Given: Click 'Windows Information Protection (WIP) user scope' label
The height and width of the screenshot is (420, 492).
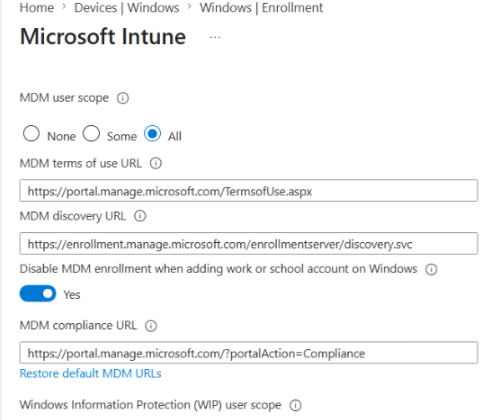Looking at the screenshot, I should coord(150,405).
